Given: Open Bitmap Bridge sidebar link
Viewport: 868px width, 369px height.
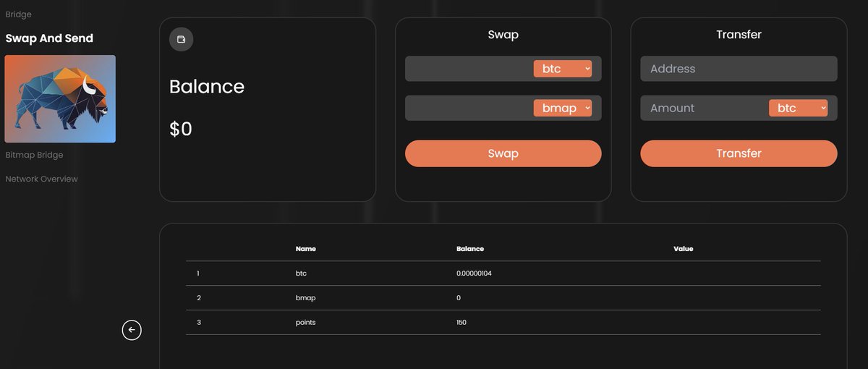Looking at the screenshot, I should (x=34, y=155).
